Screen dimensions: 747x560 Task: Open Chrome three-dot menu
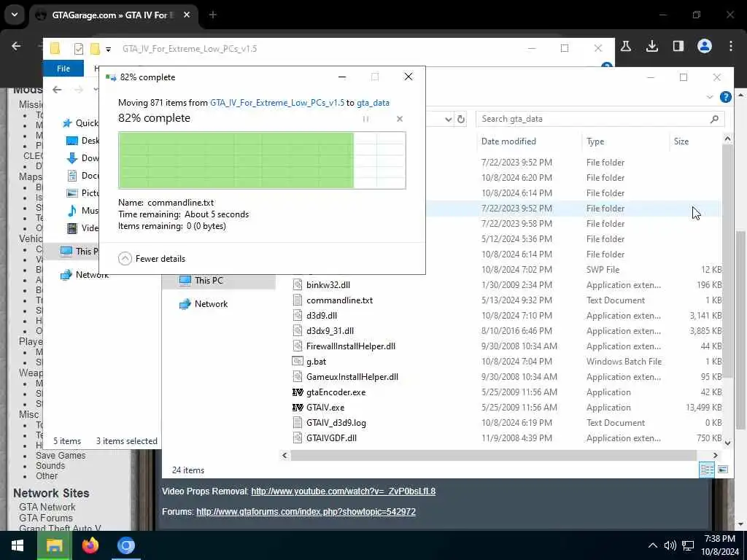pyautogui.click(x=731, y=46)
